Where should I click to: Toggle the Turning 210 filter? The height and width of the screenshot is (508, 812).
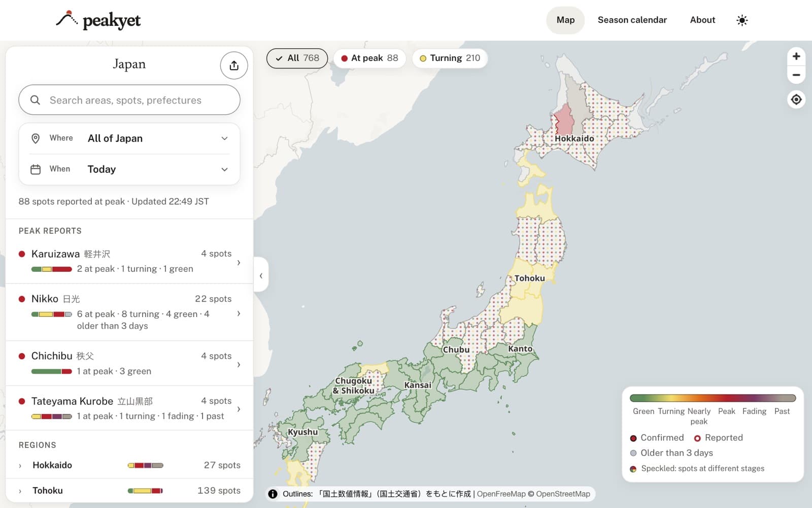tap(450, 58)
